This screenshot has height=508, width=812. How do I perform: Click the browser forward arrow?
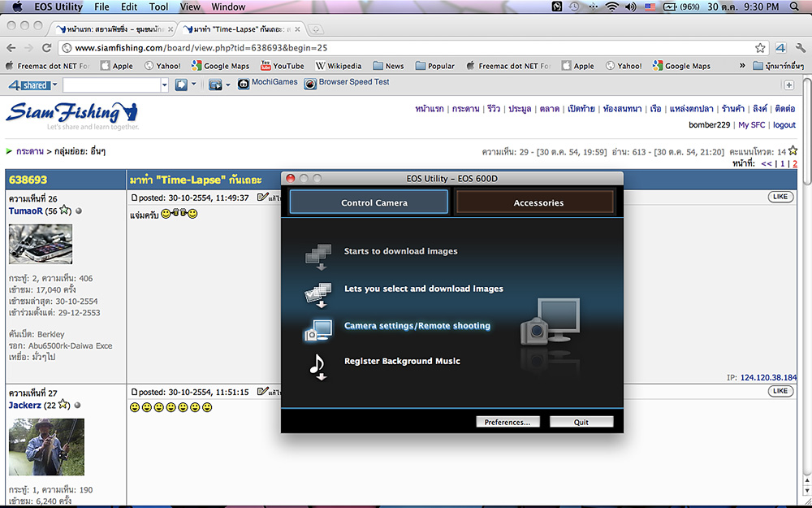pos(29,48)
